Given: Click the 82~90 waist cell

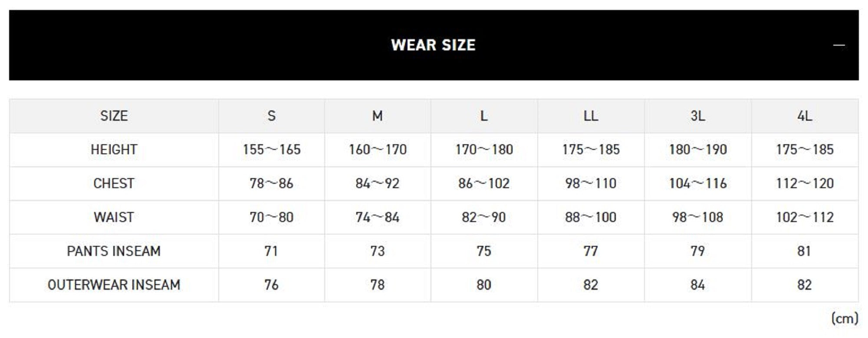Looking at the screenshot, I should point(484,217).
